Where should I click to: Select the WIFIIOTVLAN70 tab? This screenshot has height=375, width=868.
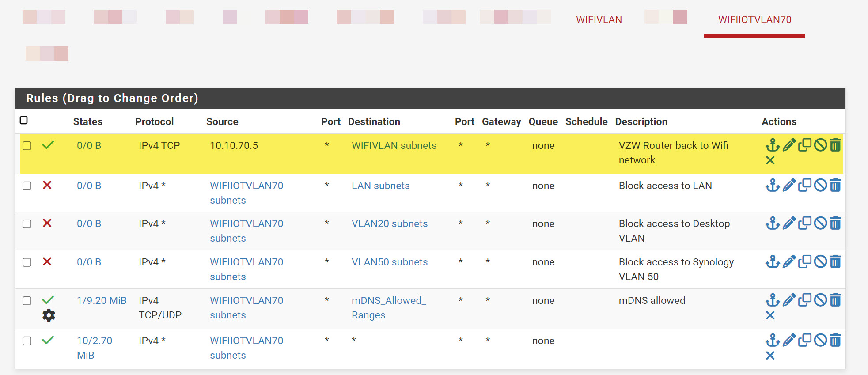pyautogui.click(x=754, y=20)
